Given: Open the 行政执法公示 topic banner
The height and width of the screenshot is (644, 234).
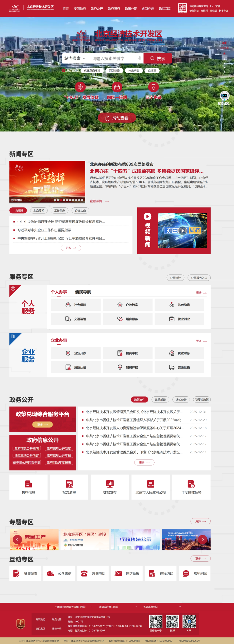Looking at the screenshot, I should [x=136, y=539].
